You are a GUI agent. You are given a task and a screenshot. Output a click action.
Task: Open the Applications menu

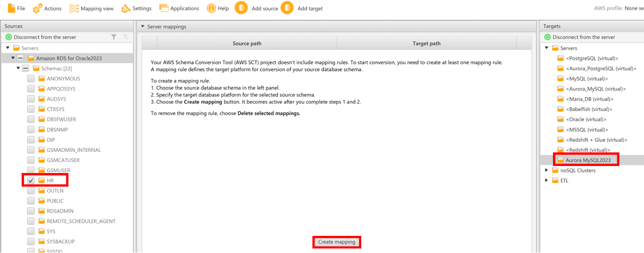tap(179, 8)
